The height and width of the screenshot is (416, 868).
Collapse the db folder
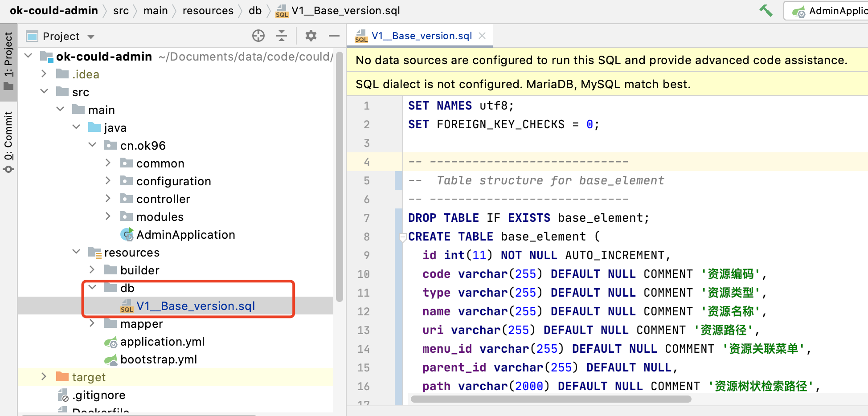92,288
